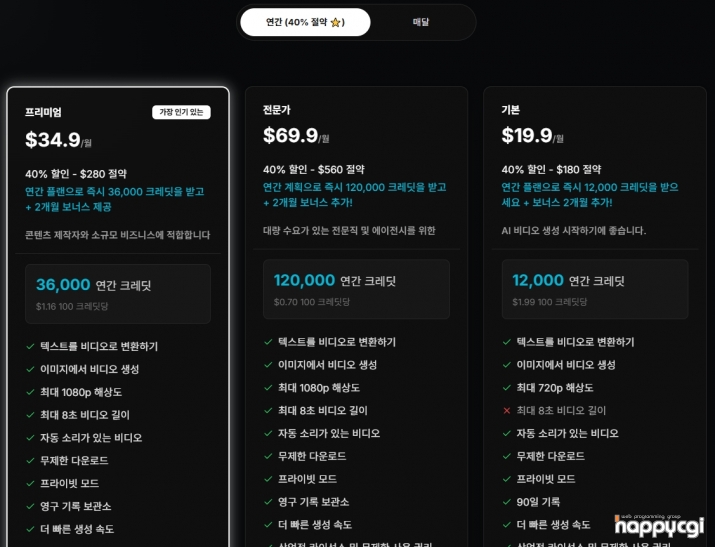Click 기본 checkmark for 90일 기록

pyautogui.click(x=506, y=502)
